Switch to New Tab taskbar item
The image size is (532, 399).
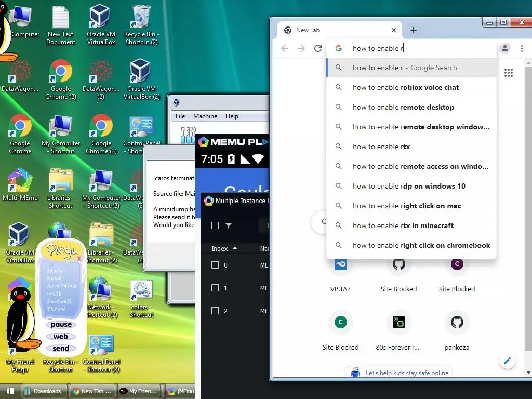point(92,391)
